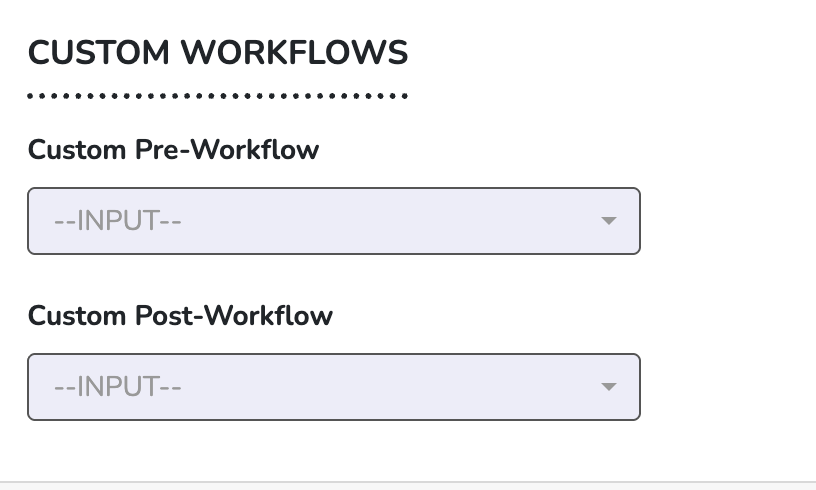The height and width of the screenshot is (490, 816).
Task: Click the Custom Pre-Workflow label
Action: 173,150
